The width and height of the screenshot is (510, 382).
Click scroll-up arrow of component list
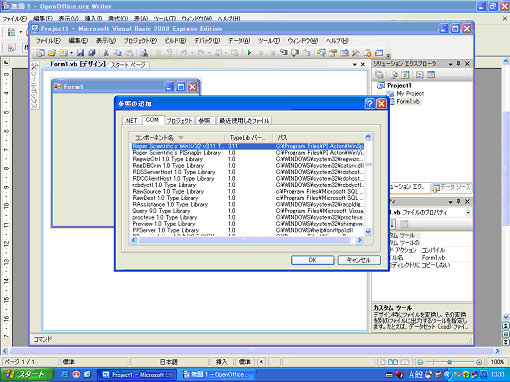[x=368, y=137]
